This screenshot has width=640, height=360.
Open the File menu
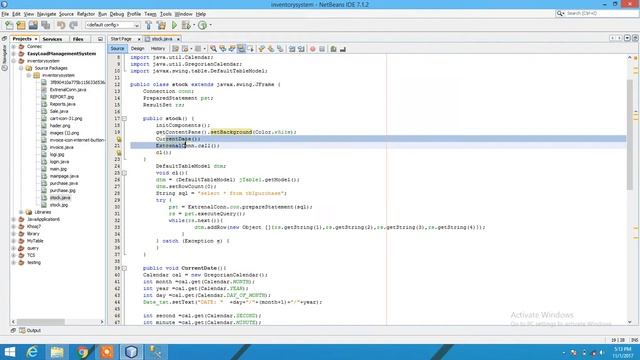pos(5,14)
